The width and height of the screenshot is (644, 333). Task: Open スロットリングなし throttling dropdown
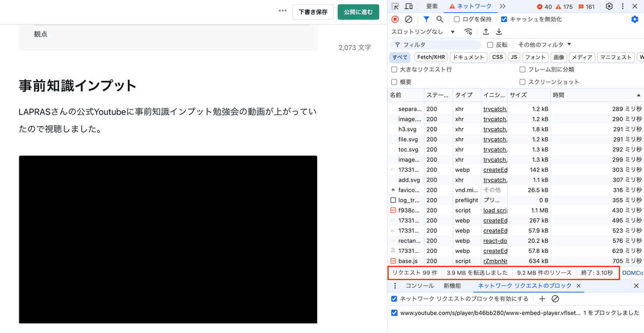[x=423, y=32]
